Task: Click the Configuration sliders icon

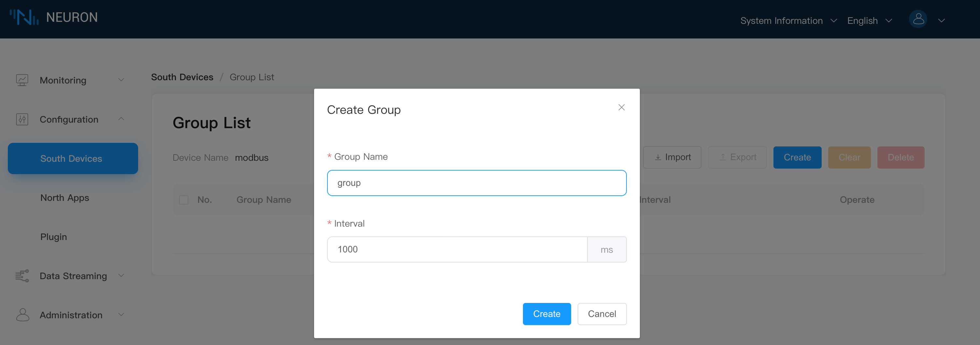Action: tap(22, 119)
